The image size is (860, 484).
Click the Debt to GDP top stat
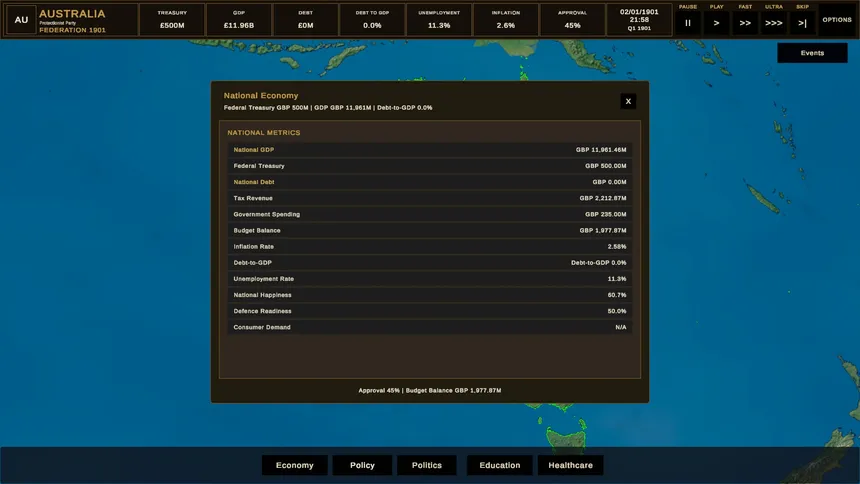372,20
